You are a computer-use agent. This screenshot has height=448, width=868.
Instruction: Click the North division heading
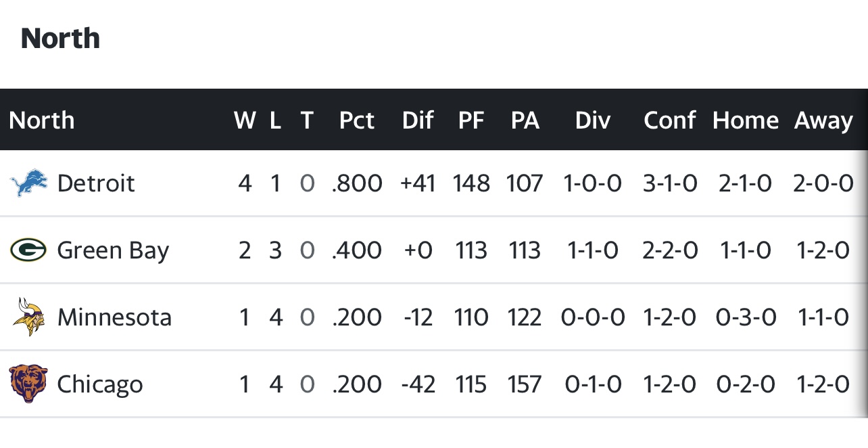[x=60, y=39]
